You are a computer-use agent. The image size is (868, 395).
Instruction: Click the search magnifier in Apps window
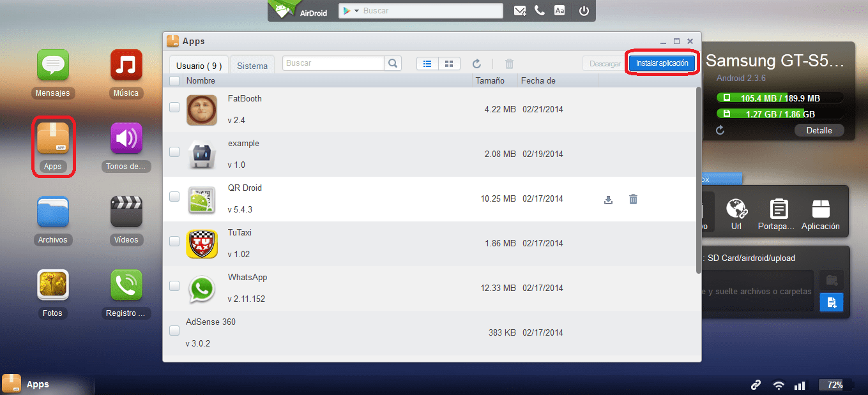click(x=393, y=63)
